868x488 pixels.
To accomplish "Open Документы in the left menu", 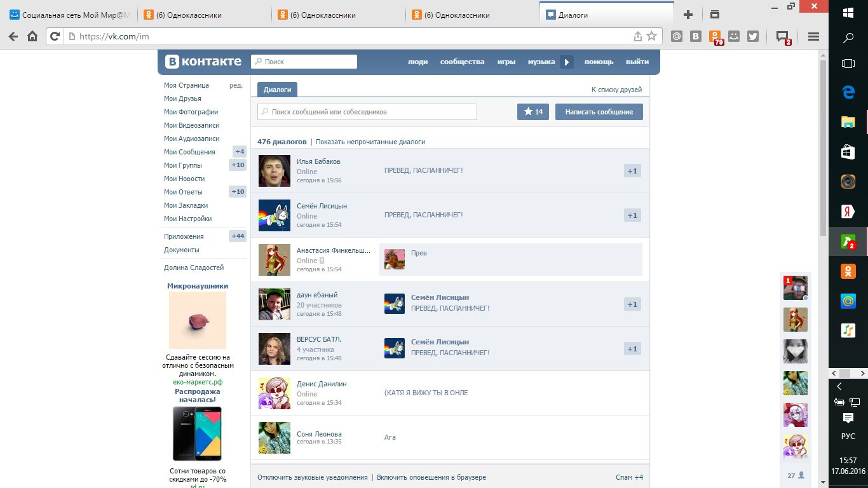I will tap(181, 250).
